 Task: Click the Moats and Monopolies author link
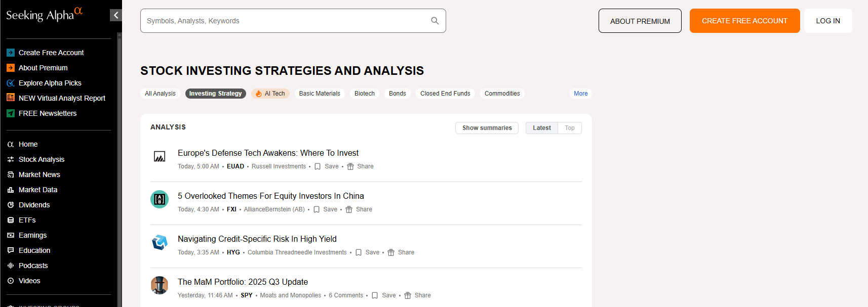pyautogui.click(x=291, y=295)
